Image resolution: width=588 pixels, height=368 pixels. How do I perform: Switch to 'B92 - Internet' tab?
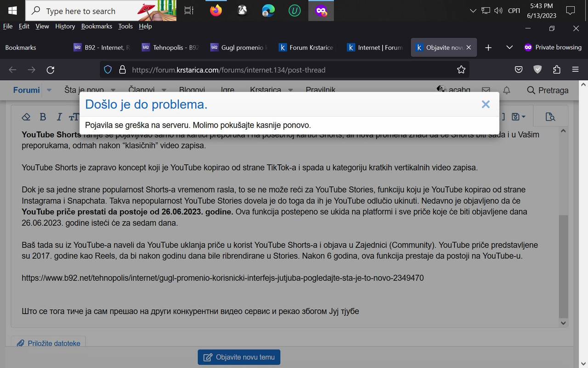pos(103,47)
